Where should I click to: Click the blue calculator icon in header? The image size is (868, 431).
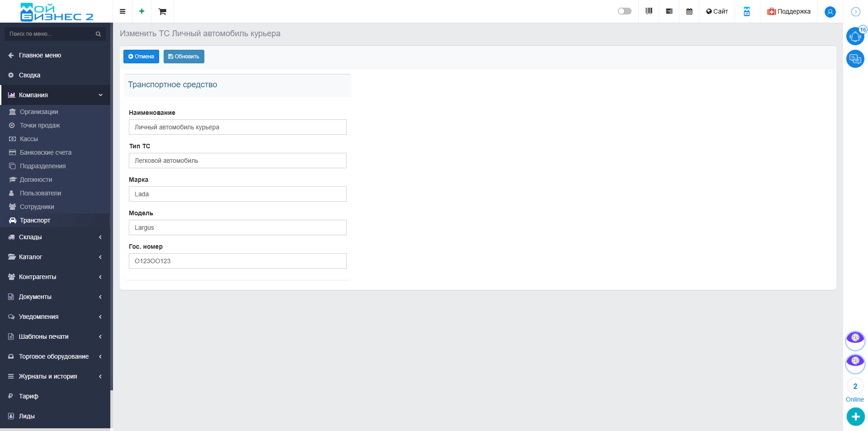tap(747, 11)
